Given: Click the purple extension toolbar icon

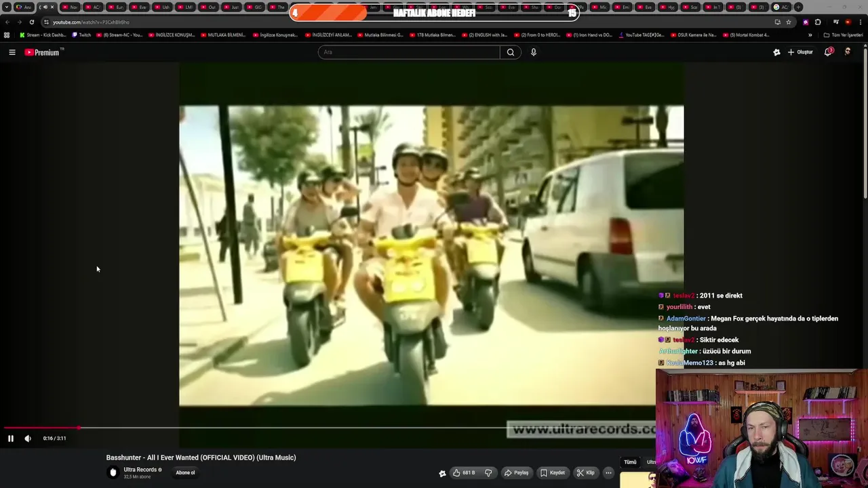Looking at the screenshot, I should click(x=806, y=22).
